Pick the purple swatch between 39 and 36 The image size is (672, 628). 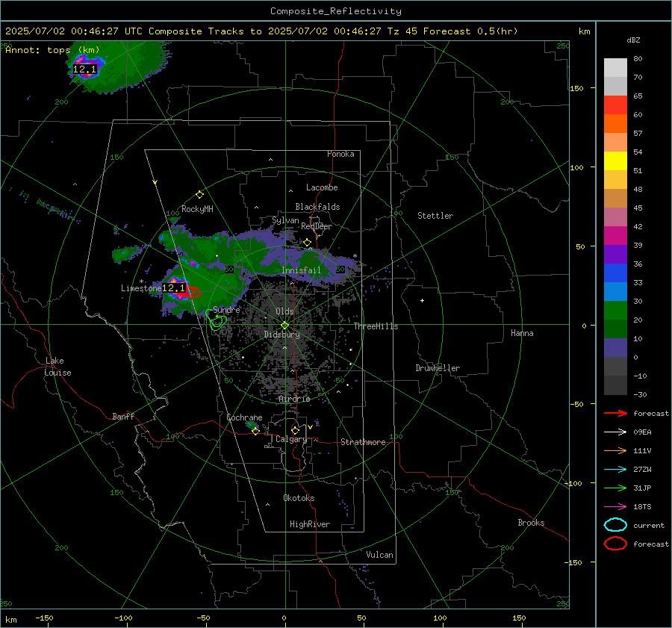[615, 254]
